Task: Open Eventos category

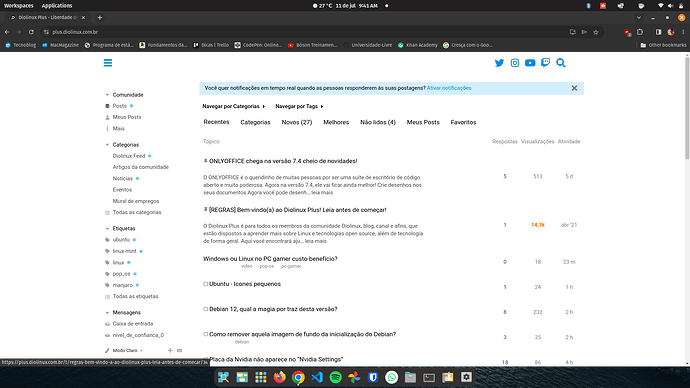Action: (122, 190)
